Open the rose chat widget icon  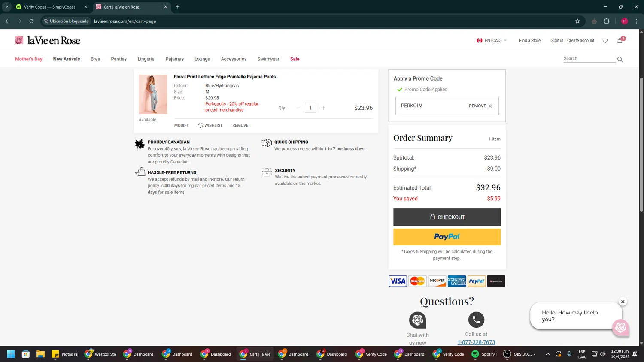620,328
